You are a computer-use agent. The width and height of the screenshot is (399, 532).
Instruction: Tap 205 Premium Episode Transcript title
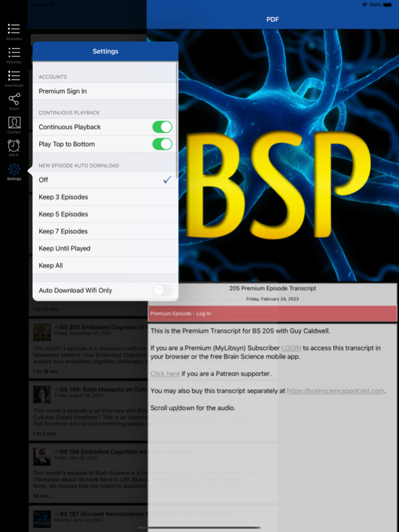coord(273,288)
